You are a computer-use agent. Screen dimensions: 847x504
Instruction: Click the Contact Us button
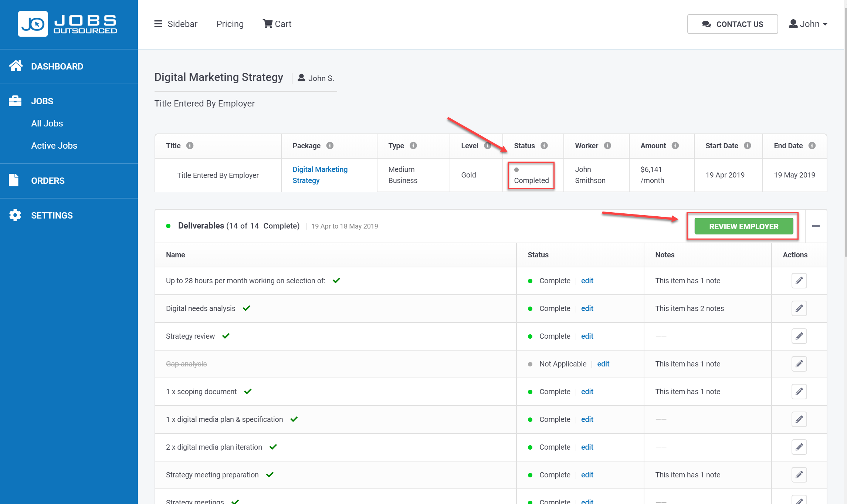point(732,24)
